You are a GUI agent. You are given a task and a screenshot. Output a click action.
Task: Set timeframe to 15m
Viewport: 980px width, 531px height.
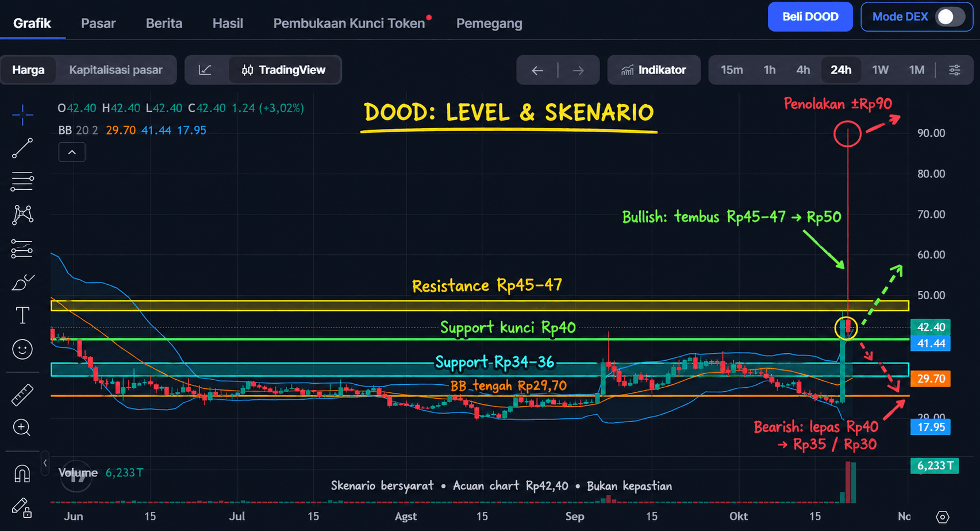732,70
